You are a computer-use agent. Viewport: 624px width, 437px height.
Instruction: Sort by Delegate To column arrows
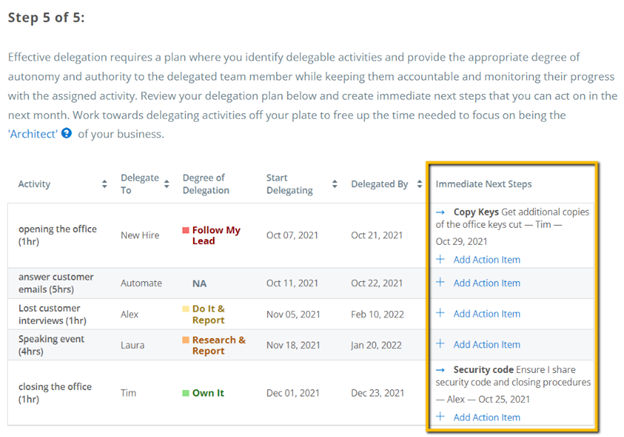[x=167, y=184]
